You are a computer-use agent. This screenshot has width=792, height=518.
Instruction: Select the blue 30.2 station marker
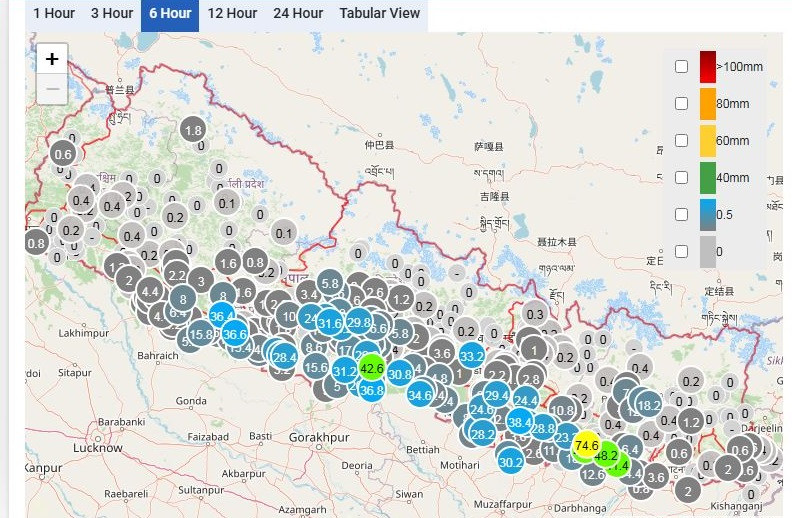[x=511, y=461]
